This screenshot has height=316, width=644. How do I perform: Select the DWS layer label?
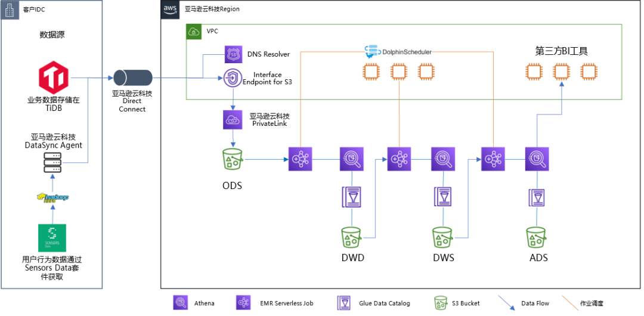444,258
